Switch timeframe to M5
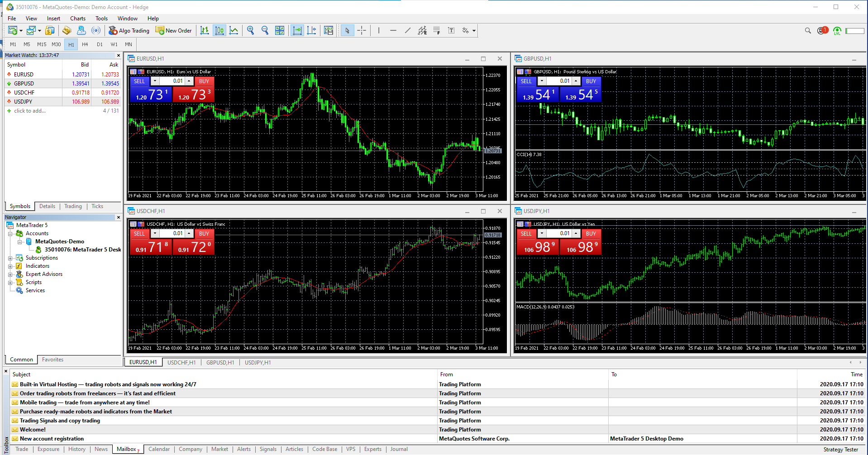Screen dimensions: 868x455 [x=27, y=44]
